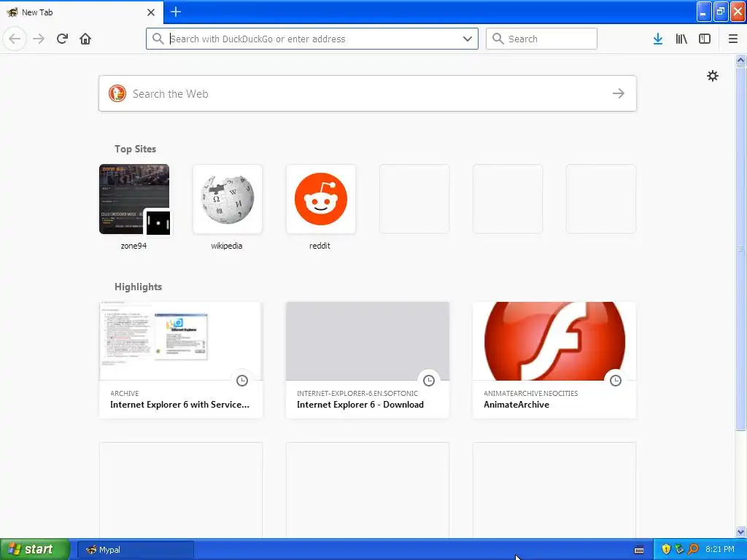Open downloads panel arrow icon
The width and height of the screenshot is (747, 560).
click(x=658, y=39)
